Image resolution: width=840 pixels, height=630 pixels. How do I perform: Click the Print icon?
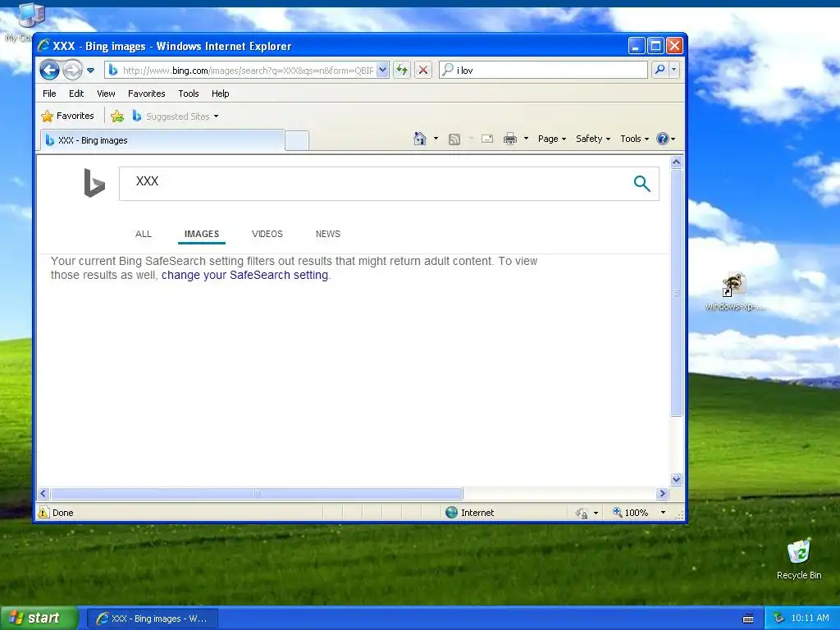click(x=510, y=139)
